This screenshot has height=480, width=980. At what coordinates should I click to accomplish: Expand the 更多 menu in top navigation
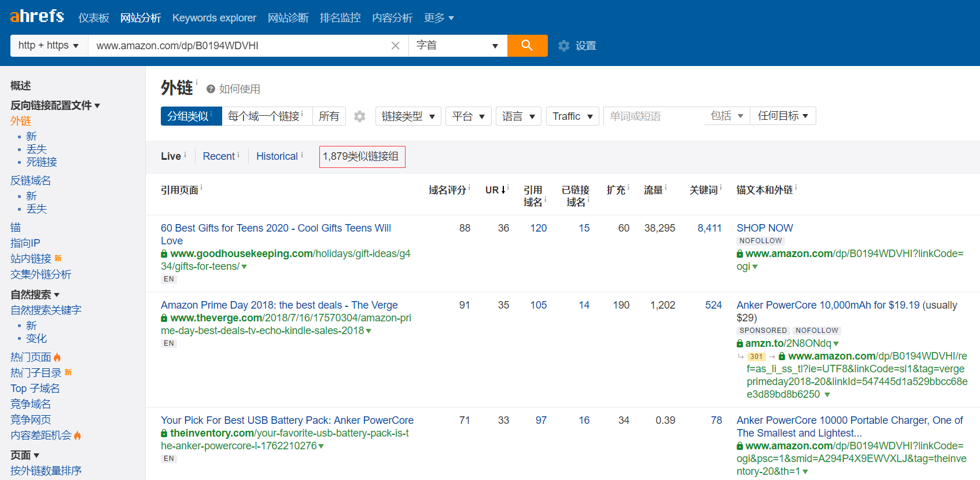click(439, 18)
